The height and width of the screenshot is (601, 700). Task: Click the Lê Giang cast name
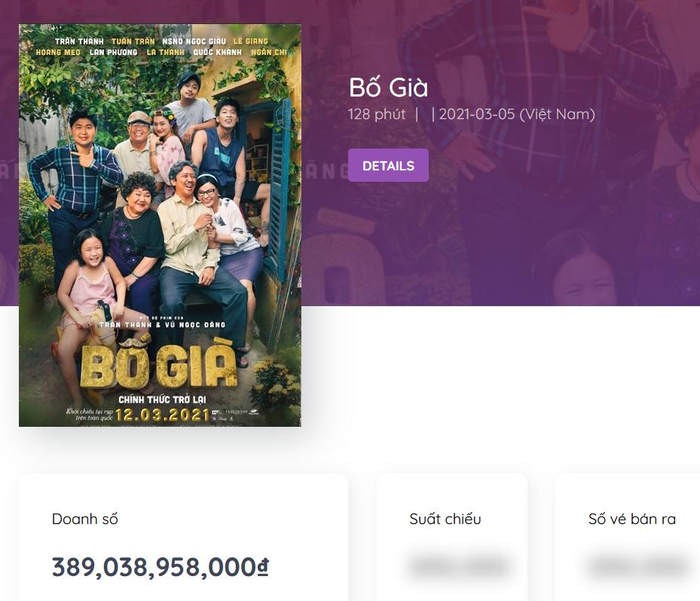251,41
